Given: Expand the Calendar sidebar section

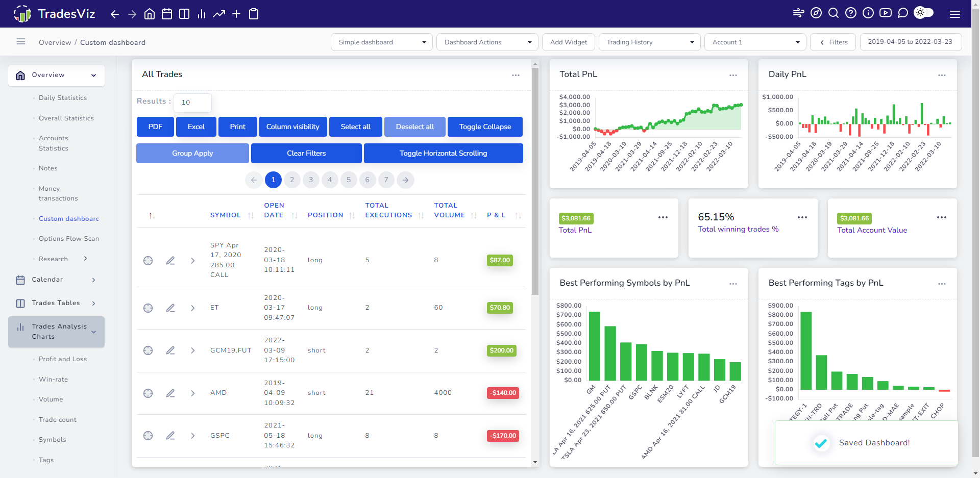Looking at the screenshot, I should 56,280.
